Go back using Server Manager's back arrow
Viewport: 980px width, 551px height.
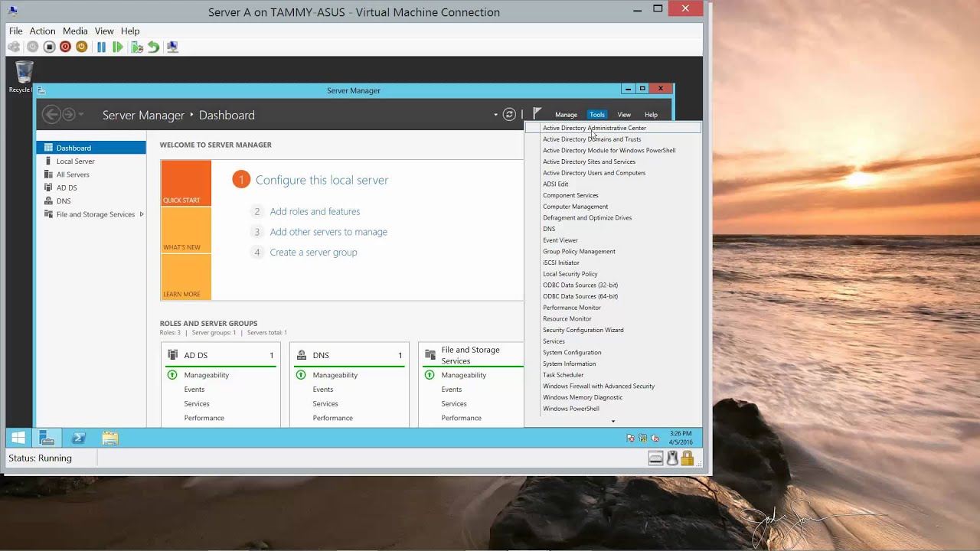(x=51, y=115)
